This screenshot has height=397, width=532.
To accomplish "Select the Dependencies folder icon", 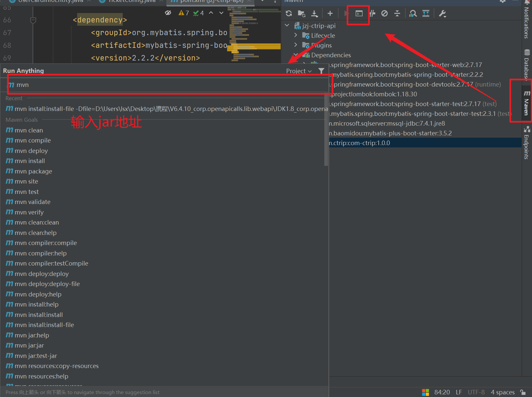I will coord(306,55).
